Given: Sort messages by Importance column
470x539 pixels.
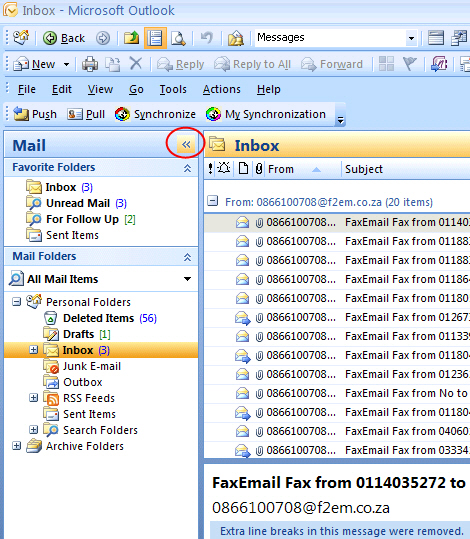Looking at the screenshot, I should point(210,169).
